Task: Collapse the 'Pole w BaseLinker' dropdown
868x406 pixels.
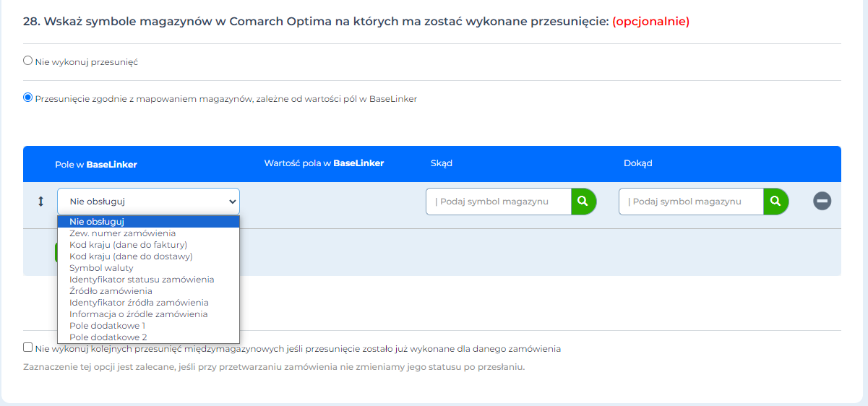Action: tap(148, 202)
